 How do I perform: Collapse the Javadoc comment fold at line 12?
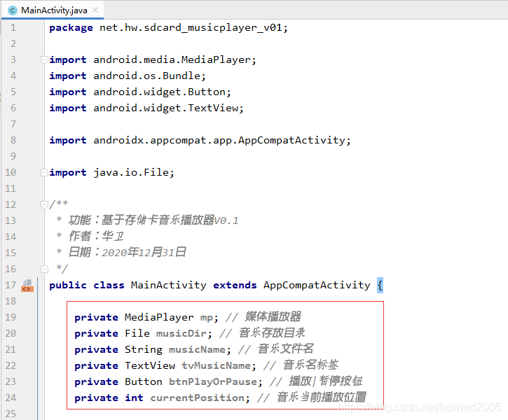click(44, 204)
